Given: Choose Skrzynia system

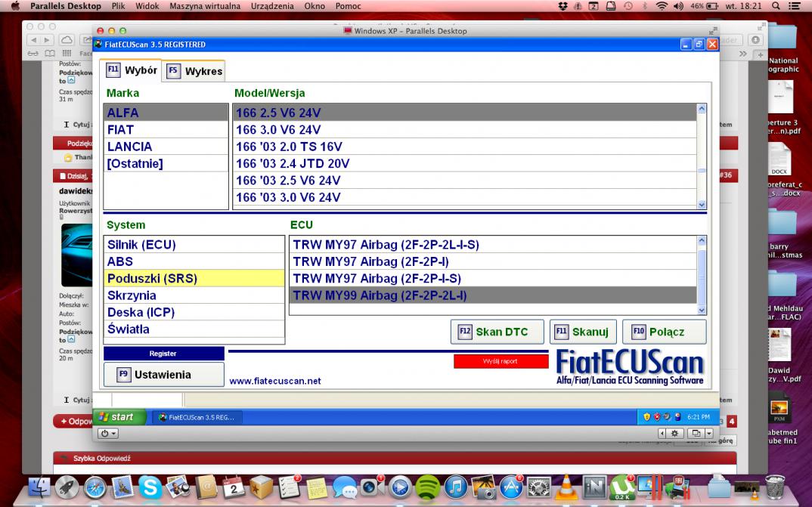Looking at the screenshot, I should pyautogui.click(x=194, y=295).
